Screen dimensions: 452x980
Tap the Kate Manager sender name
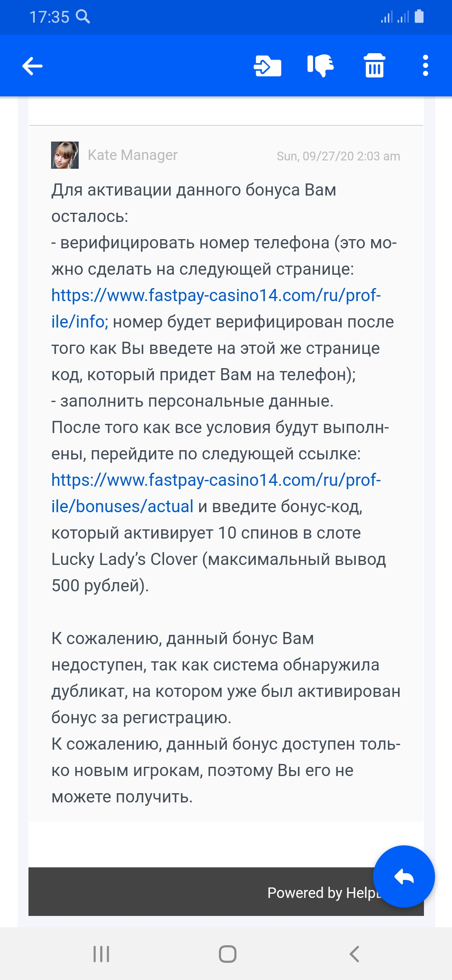[133, 155]
